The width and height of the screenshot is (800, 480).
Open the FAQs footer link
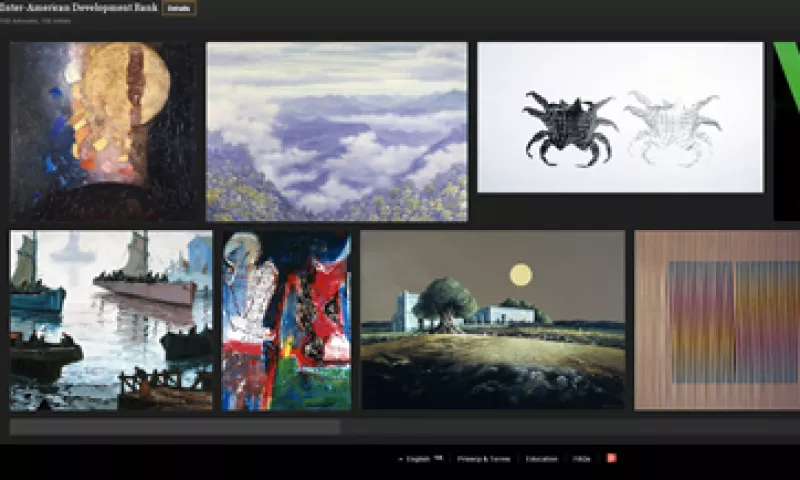click(582, 459)
